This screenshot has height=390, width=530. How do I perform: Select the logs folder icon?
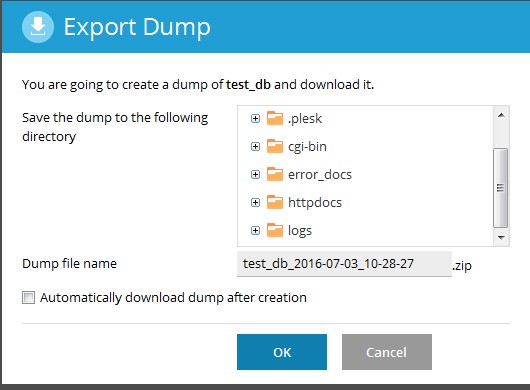[x=274, y=230]
